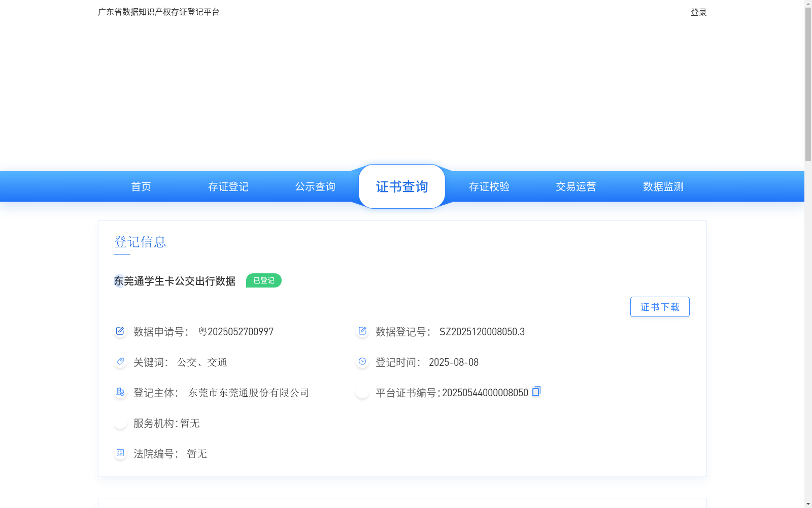Click the round icon beside 平台证书编号
The width and height of the screenshot is (812, 508).
[362, 392]
